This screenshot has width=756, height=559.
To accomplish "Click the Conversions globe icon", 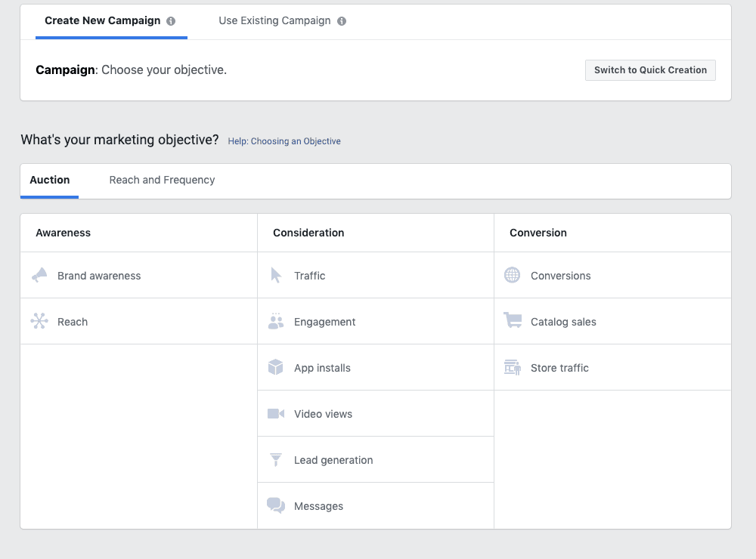I will click(513, 276).
